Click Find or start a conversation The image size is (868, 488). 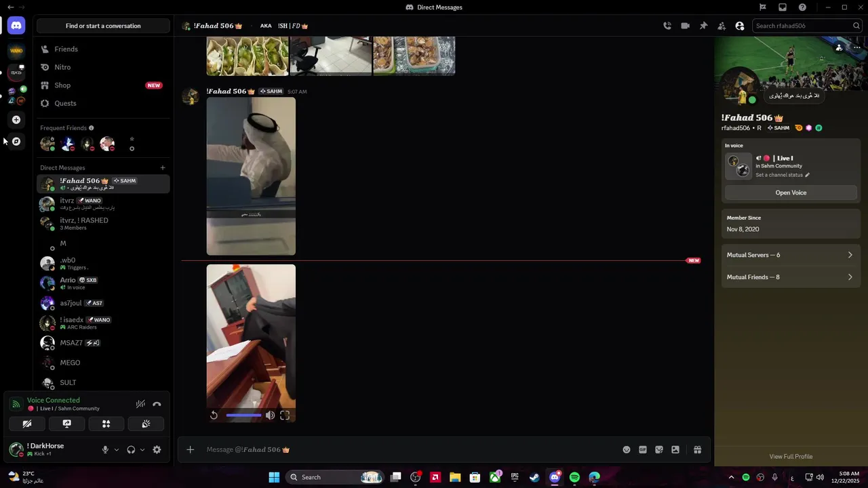[103, 26]
